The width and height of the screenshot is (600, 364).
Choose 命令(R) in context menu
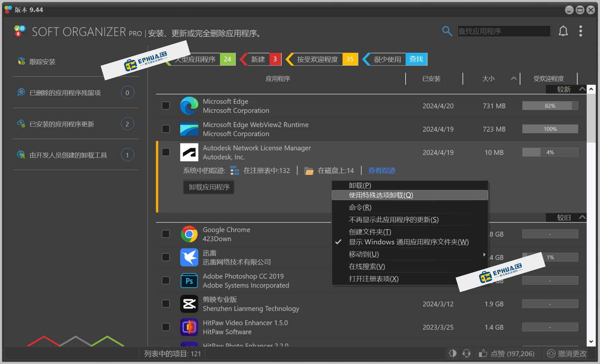[x=410, y=207]
